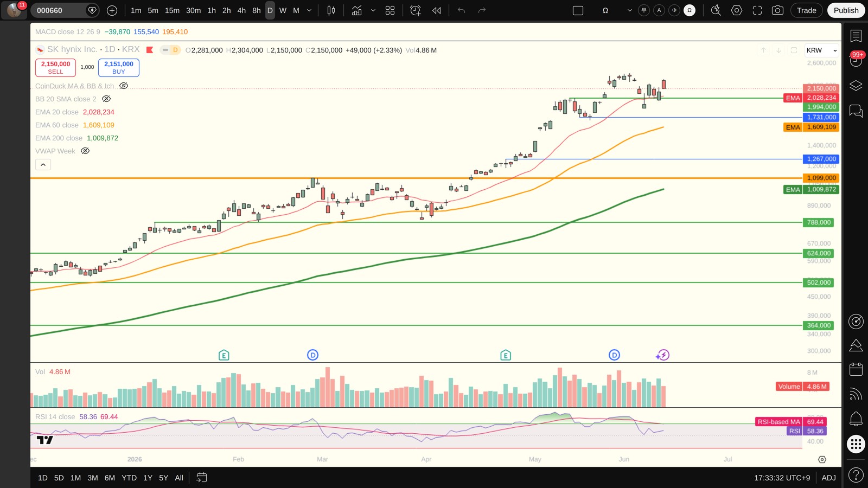868x488 pixels.
Task: Toggle the circled A layout button
Action: 659,10
